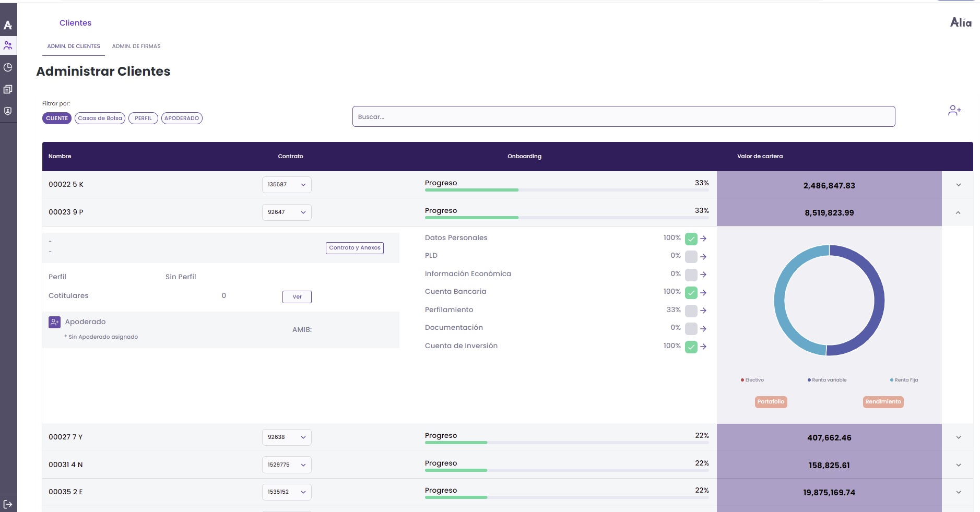Select client name 00031 4 N
This screenshot has width=980, height=512.
(x=66, y=465)
